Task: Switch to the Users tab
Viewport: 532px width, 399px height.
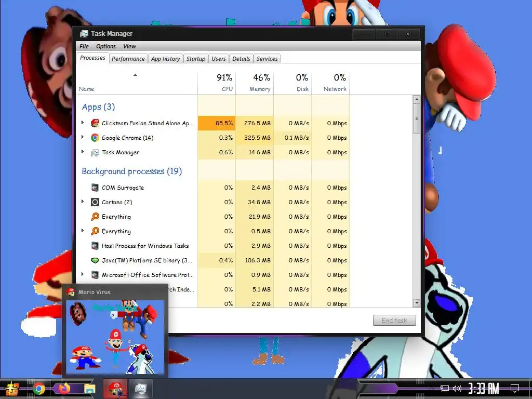Action: click(x=219, y=59)
